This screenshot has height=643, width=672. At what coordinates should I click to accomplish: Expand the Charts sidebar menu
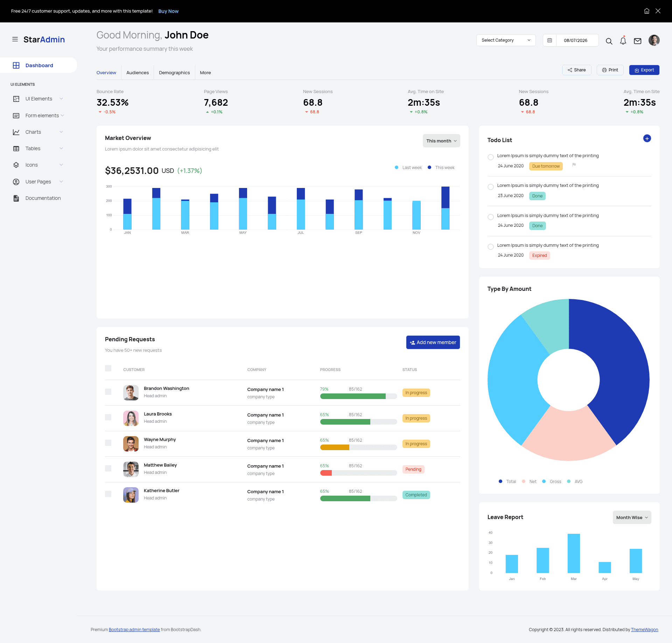tap(38, 132)
